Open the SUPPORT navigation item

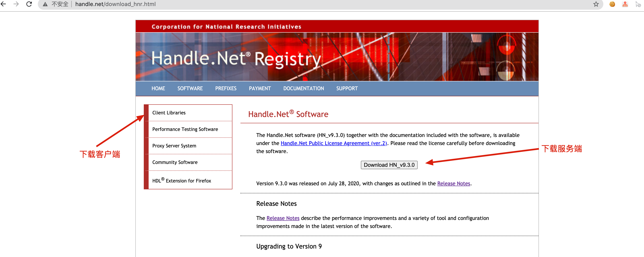pos(347,88)
